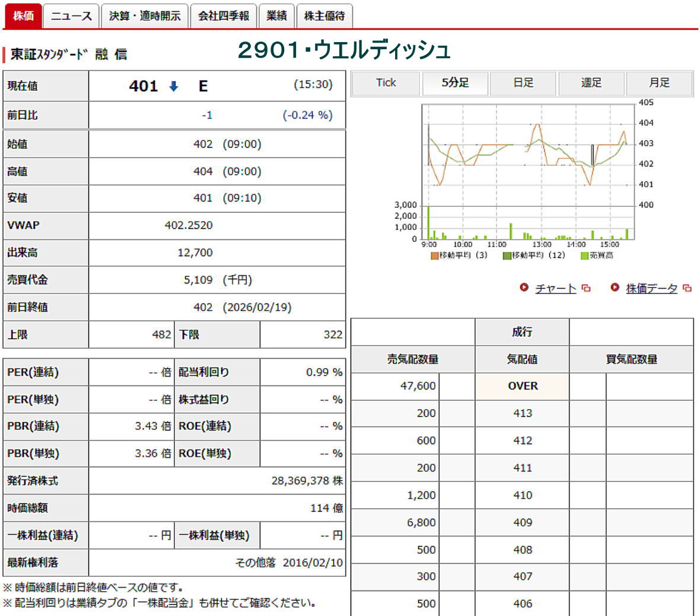Screen dimensions: 700x616
Task: Show the Tick chart
Action: pyautogui.click(x=386, y=83)
